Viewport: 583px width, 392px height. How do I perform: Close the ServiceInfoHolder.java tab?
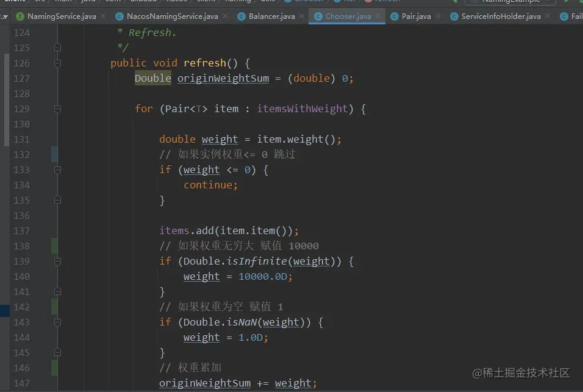547,16
